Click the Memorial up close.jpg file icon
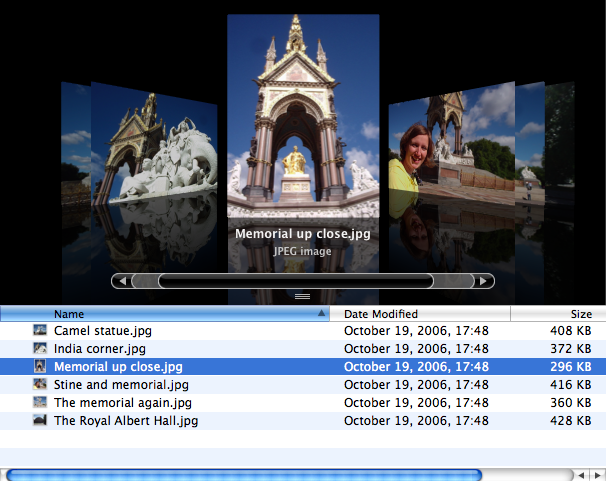This screenshot has width=606, height=481. pyautogui.click(x=40, y=366)
